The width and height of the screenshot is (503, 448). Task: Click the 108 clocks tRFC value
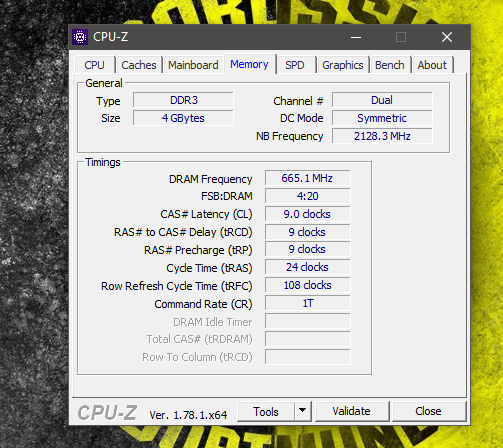[307, 285]
